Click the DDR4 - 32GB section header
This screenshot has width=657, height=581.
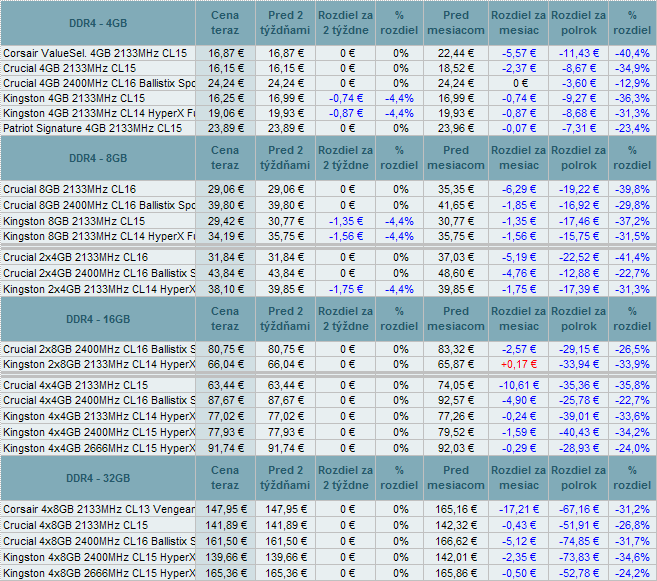point(98,478)
